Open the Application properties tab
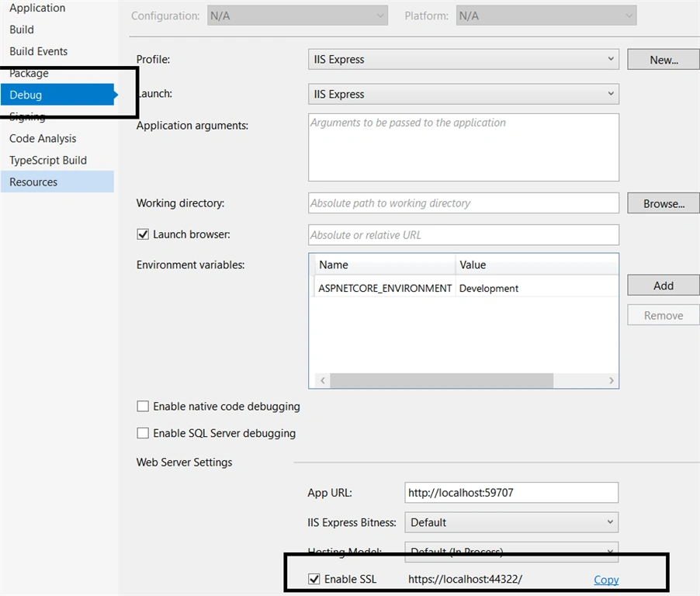Image resolution: width=700 pixels, height=596 pixels. tap(37, 8)
